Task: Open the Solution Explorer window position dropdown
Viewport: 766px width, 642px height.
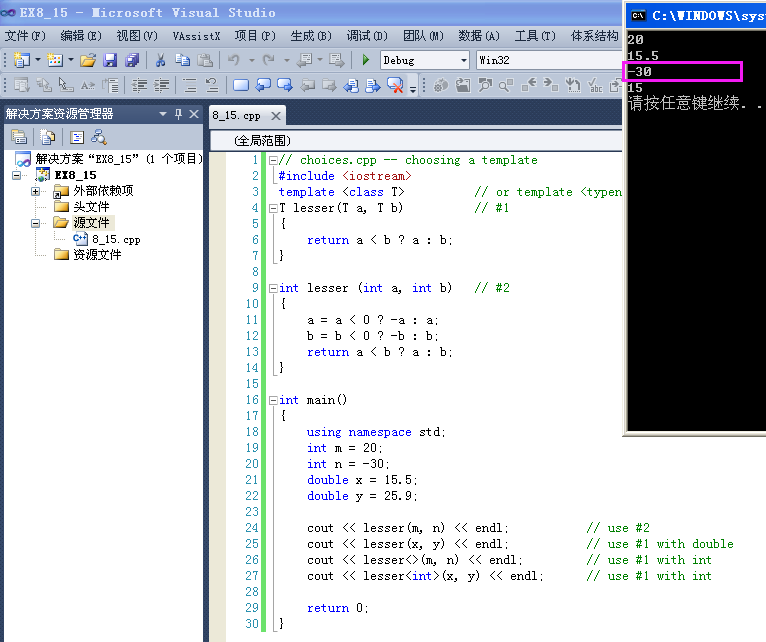Action: pos(163,114)
